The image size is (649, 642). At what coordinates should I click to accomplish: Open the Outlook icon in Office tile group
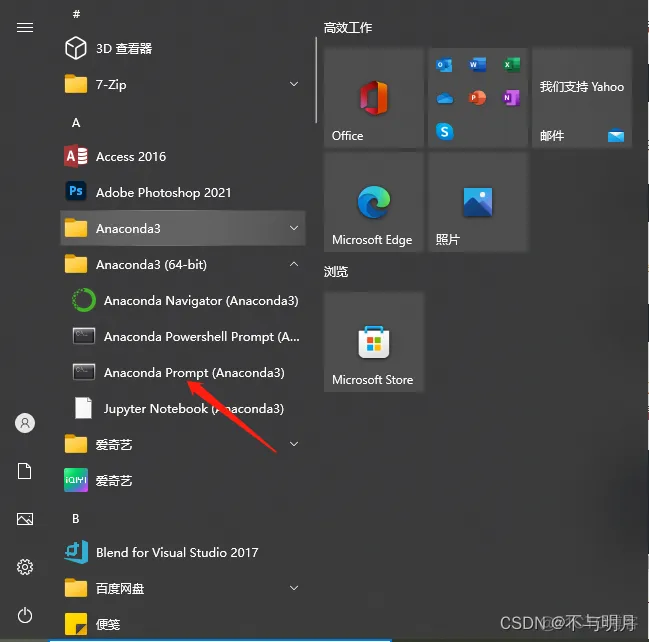tap(444, 65)
